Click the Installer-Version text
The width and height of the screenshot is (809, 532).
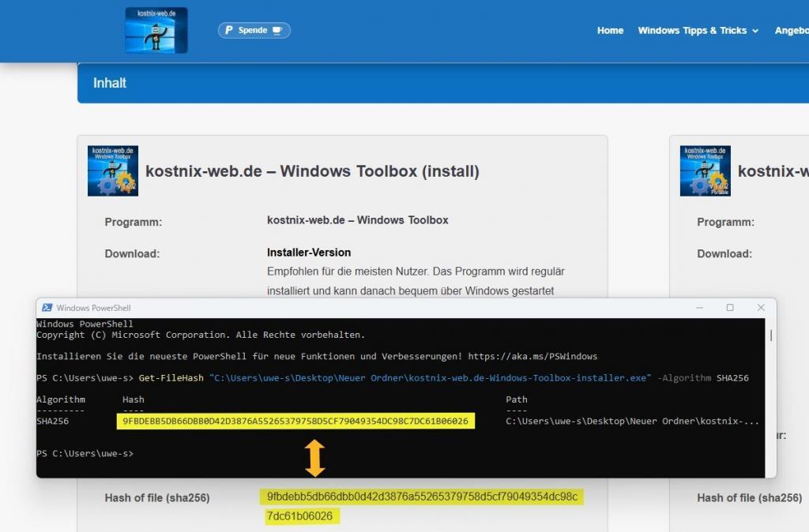pos(309,253)
